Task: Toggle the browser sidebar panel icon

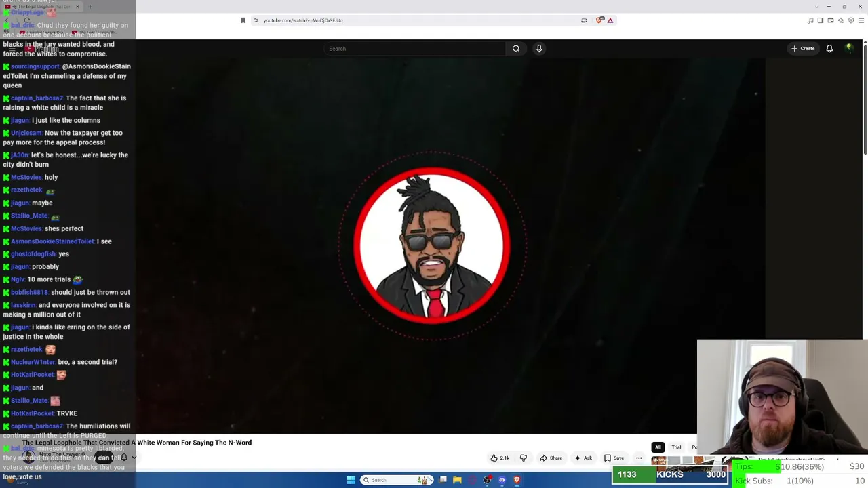Action: [821, 20]
